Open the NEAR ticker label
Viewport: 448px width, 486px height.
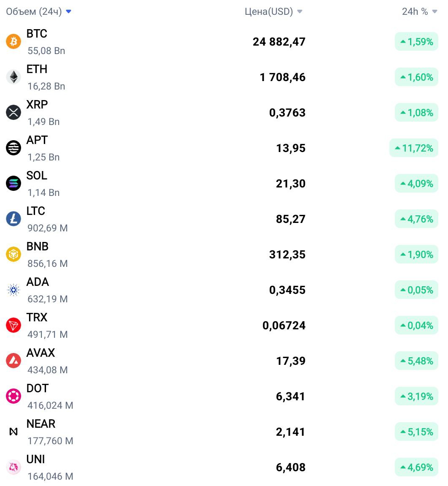click(x=41, y=424)
